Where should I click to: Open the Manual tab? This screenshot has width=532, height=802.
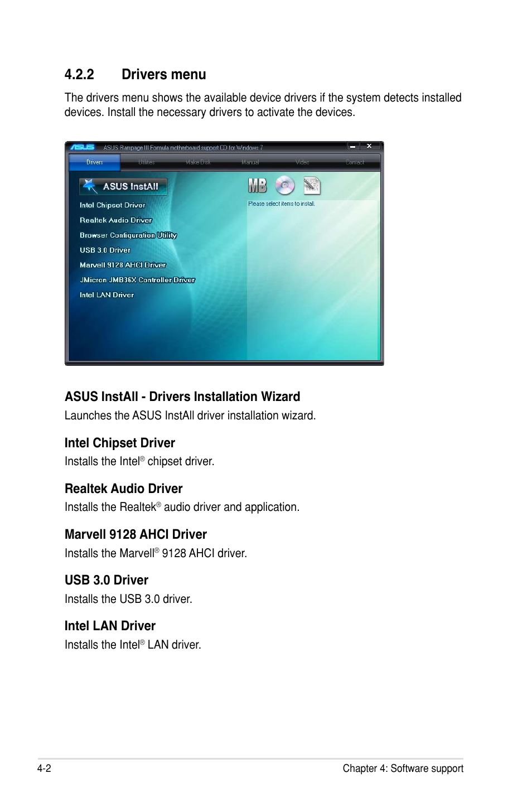(x=250, y=162)
